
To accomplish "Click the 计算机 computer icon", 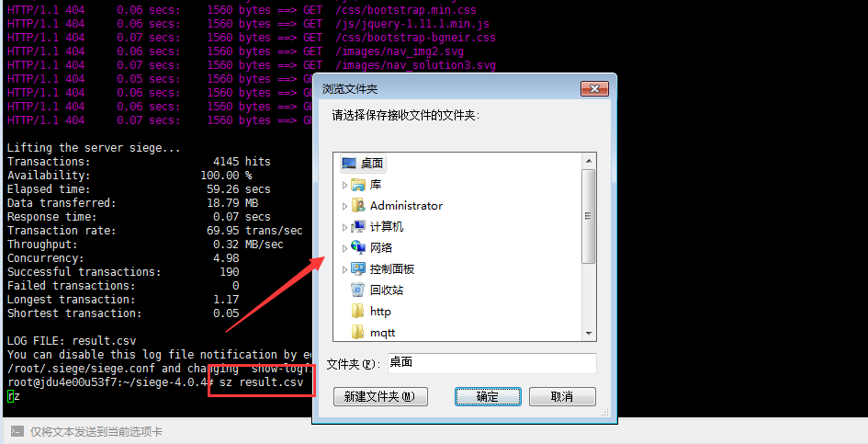I will (x=358, y=227).
